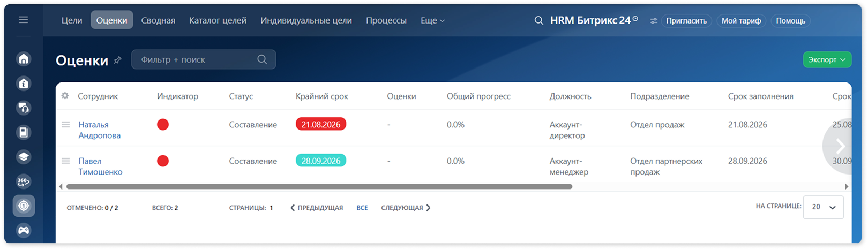The width and height of the screenshot is (868, 250).
Task: Click the search magnifier next to HRM Битрикс24
Action: coord(538,20)
